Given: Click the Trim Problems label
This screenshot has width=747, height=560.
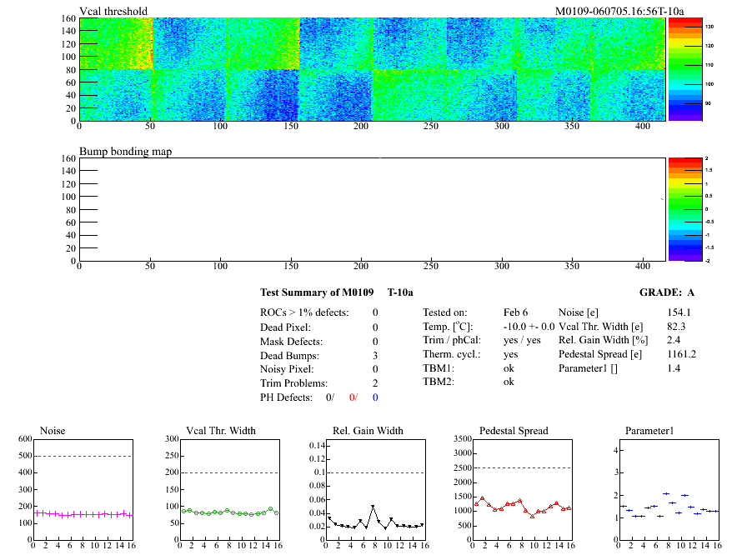Looking at the screenshot, I should click(297, 383).
